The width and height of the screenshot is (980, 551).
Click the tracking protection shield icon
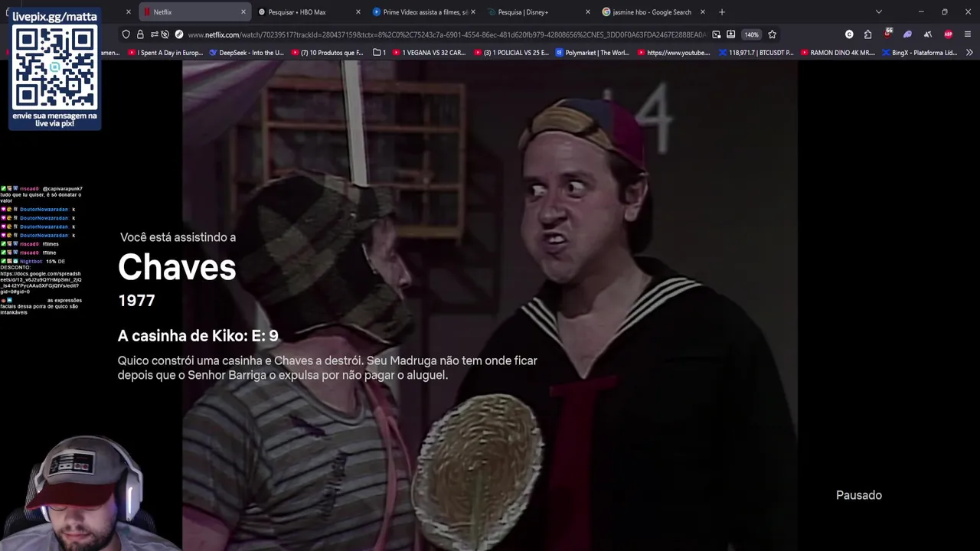(x=126, y=34)
